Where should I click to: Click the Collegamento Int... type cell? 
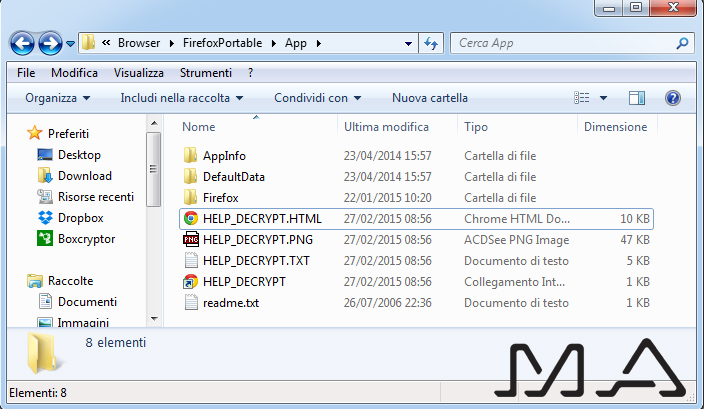[515, 282]
